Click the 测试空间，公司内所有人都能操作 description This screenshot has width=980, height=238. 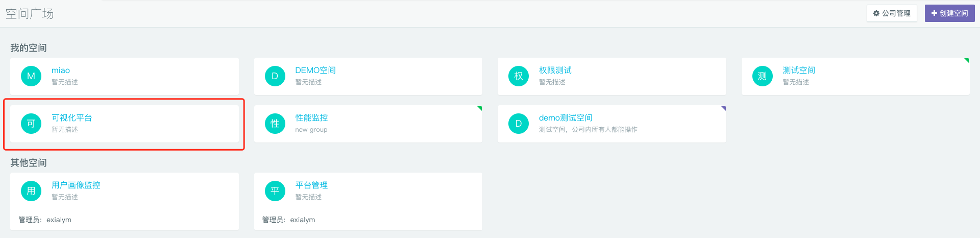point(588,130)
